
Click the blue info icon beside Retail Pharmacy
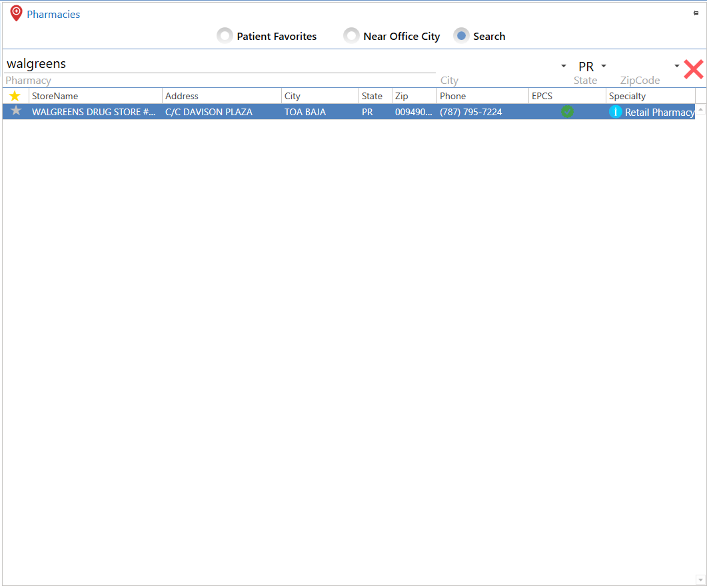pos(615,111)
